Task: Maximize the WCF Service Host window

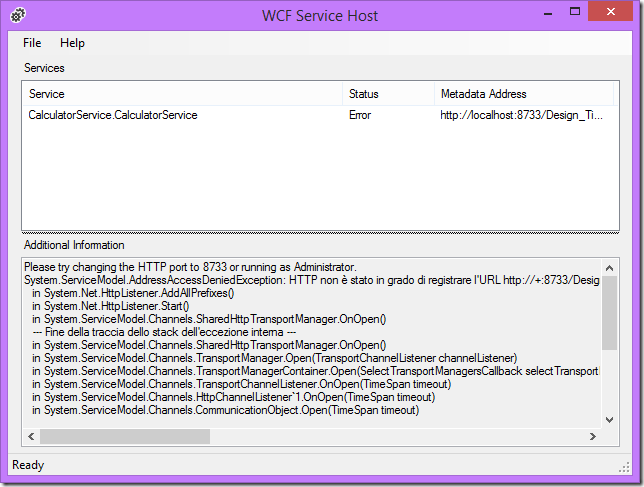Action: pos(574,12)
